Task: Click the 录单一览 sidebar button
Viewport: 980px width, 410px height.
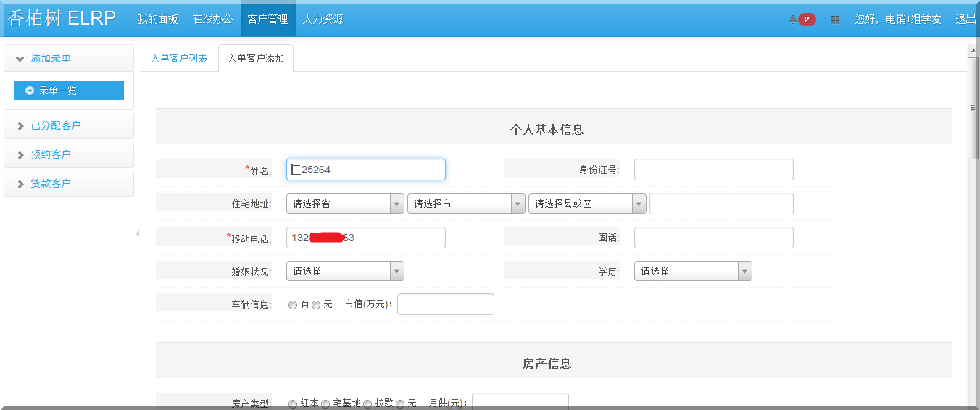Action: (69, 91)
